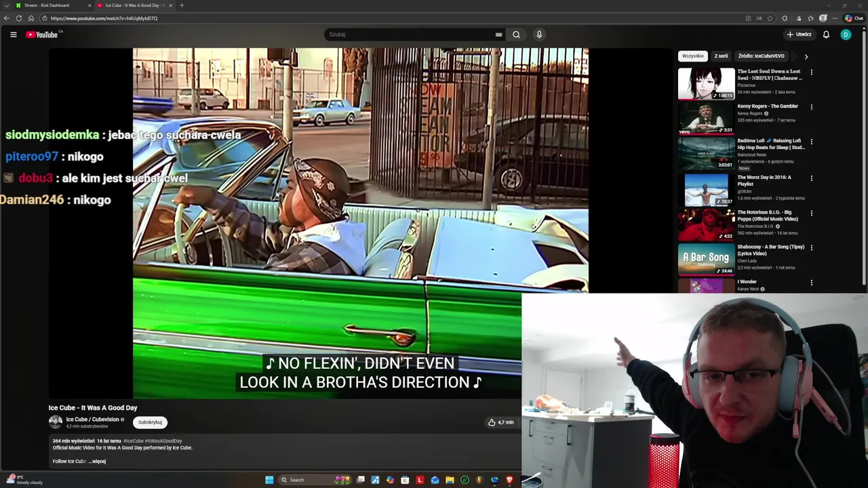
Task: Click the #ItWasAGoodDay hashtag
Action: [163, 441]
